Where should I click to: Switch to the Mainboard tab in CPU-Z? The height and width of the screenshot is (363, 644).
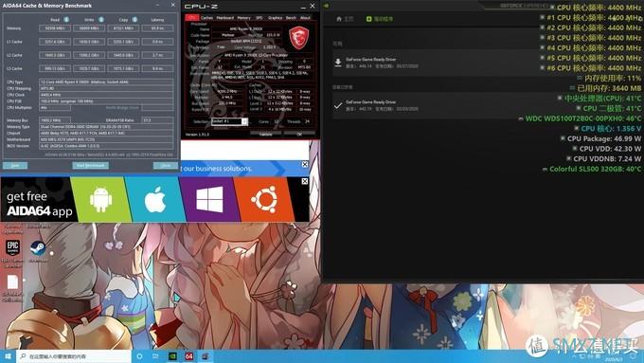(225, 18)
